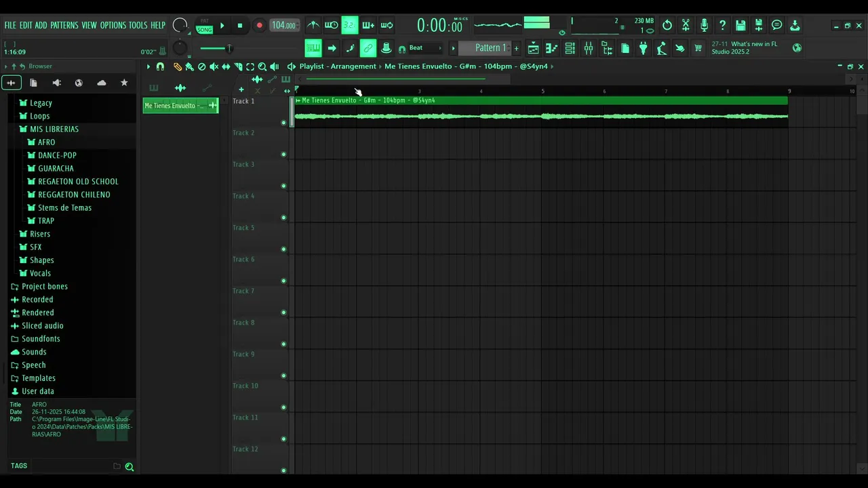Screen dimensions: 868x488
Task: Open the content shop cart icon
Action: click(698, 48)
